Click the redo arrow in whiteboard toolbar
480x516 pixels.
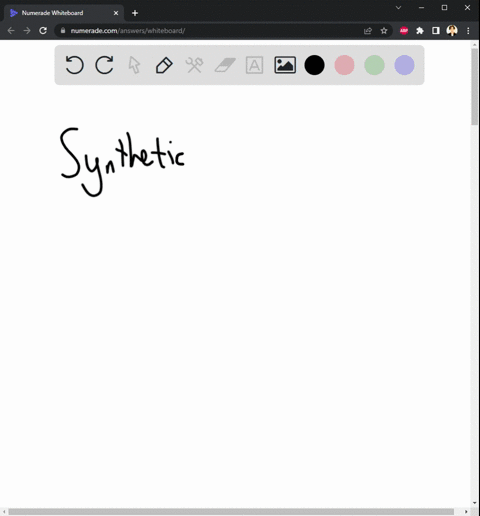pos(104,65)
